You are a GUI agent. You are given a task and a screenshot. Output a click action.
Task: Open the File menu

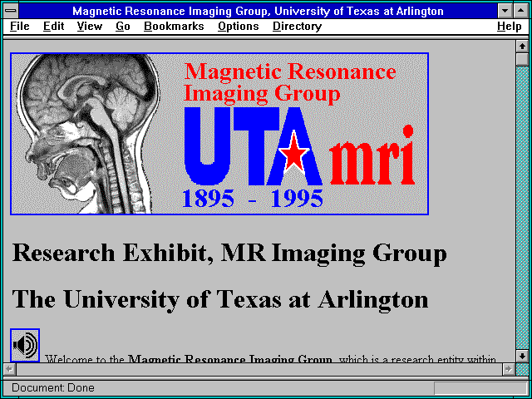click(x=20, y=27)
